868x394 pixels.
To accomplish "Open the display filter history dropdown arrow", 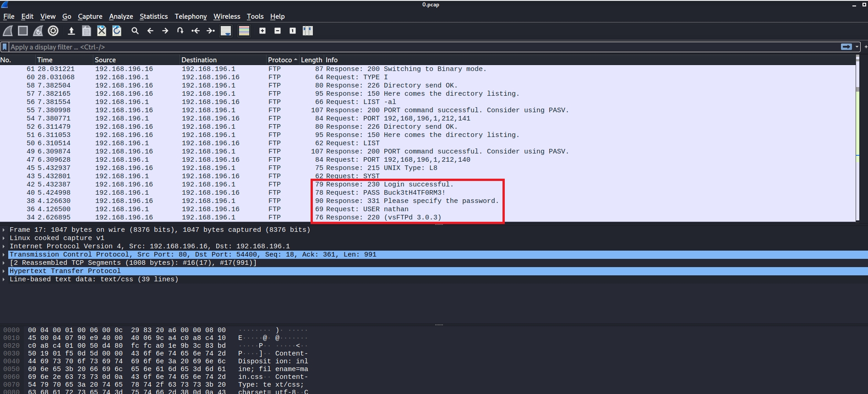I will click(x=857, y=47).
